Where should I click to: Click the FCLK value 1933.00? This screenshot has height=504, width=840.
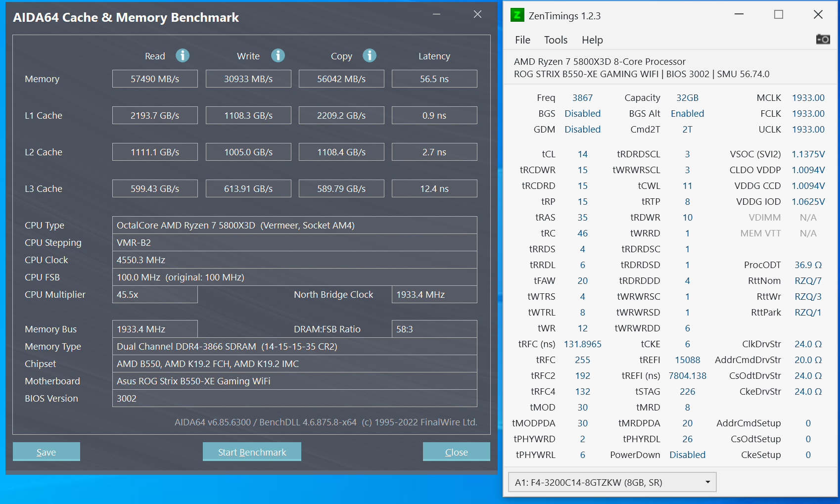[808, 114]
